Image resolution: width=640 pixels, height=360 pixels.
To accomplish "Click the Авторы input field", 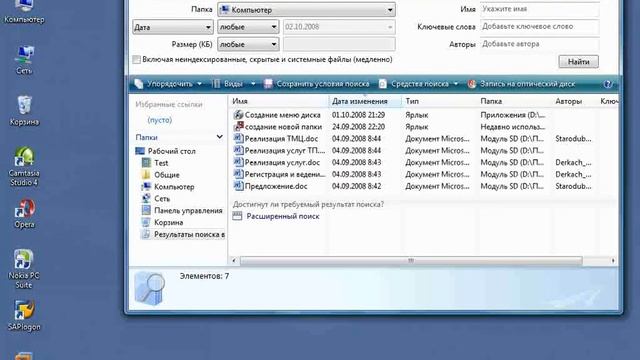I will click(x=540, y=44).
